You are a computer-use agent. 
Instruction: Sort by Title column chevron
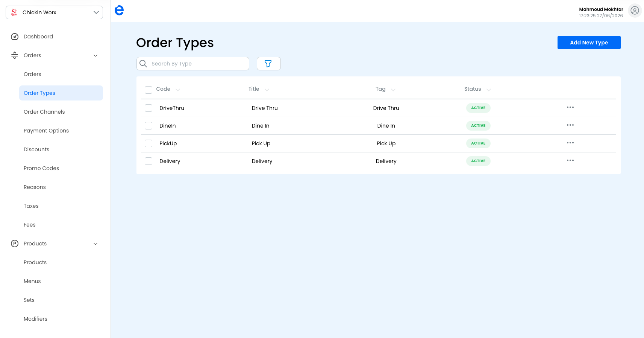click(267, 90)
